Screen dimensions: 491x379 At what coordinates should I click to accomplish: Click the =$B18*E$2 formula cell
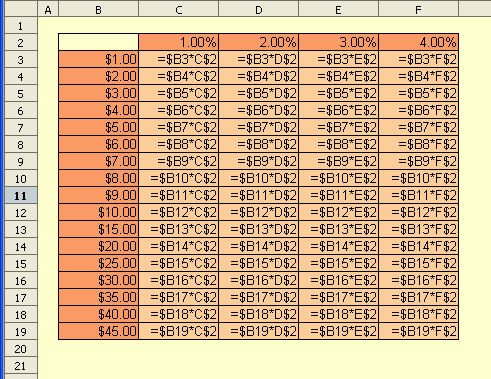339,314
